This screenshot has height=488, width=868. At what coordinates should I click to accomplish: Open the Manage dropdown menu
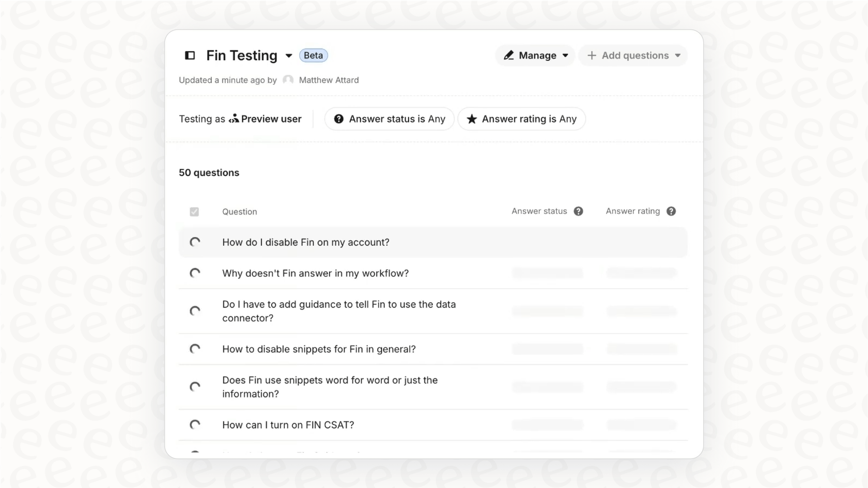tap(565, 56)
